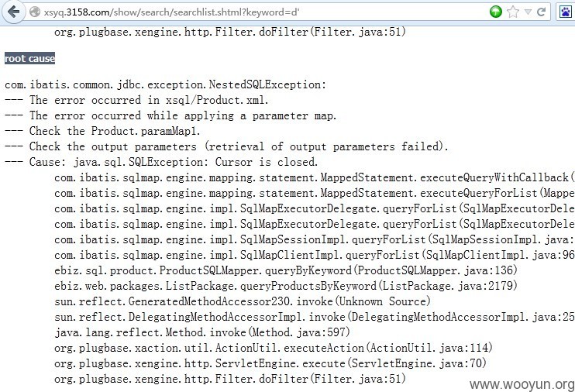Click the www.wooyun.org watermark text

coord(522,384)
